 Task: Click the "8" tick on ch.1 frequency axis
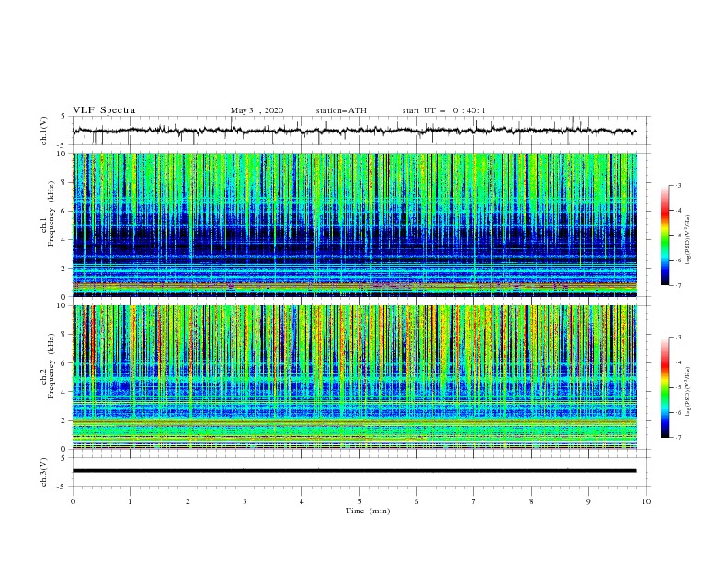65,182
